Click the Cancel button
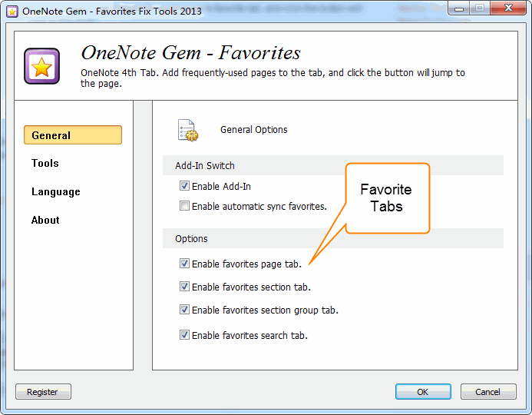532x415 pixels. coord(488,392)
